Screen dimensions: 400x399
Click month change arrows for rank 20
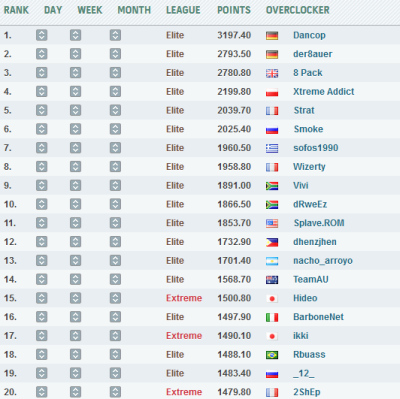coord(115,392)
